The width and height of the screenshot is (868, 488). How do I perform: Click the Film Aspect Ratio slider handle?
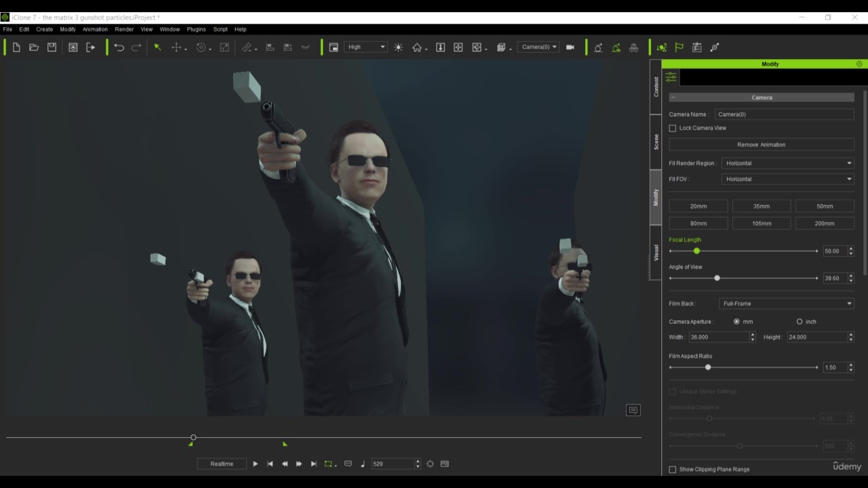[708, 367]
